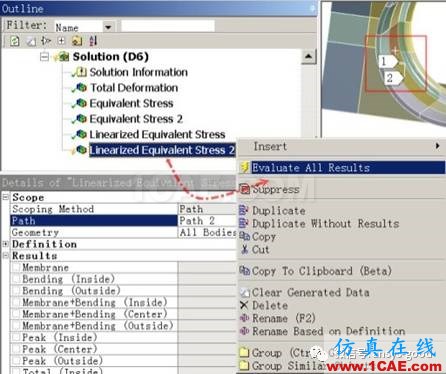Choose Delete from context menu

tap(342, 305)
